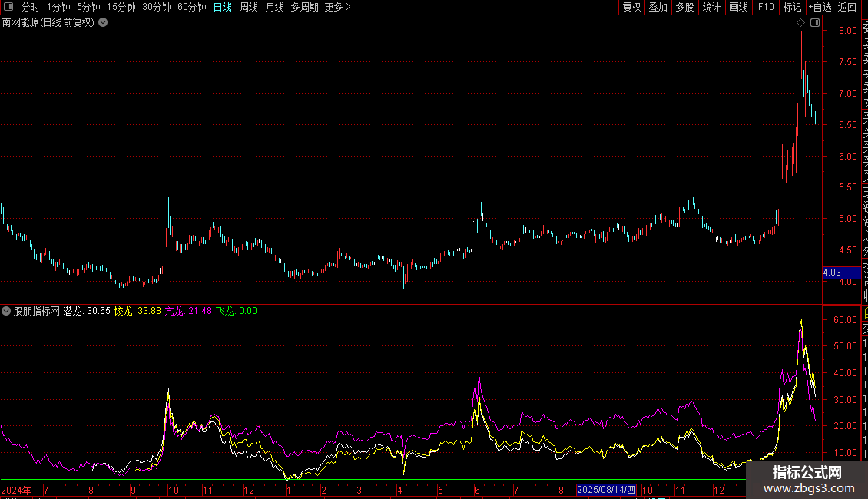Click 返回 to go back
Image resolution: width=868 pixels, height=499 pixels.
(847, 7)
